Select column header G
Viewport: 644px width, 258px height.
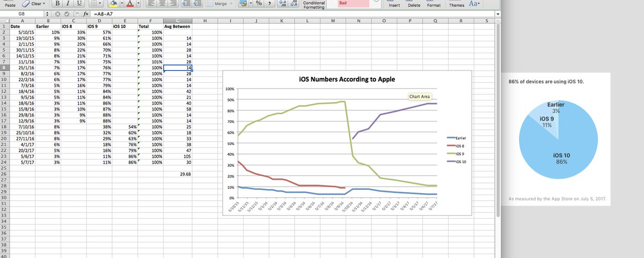click(178, 20)
